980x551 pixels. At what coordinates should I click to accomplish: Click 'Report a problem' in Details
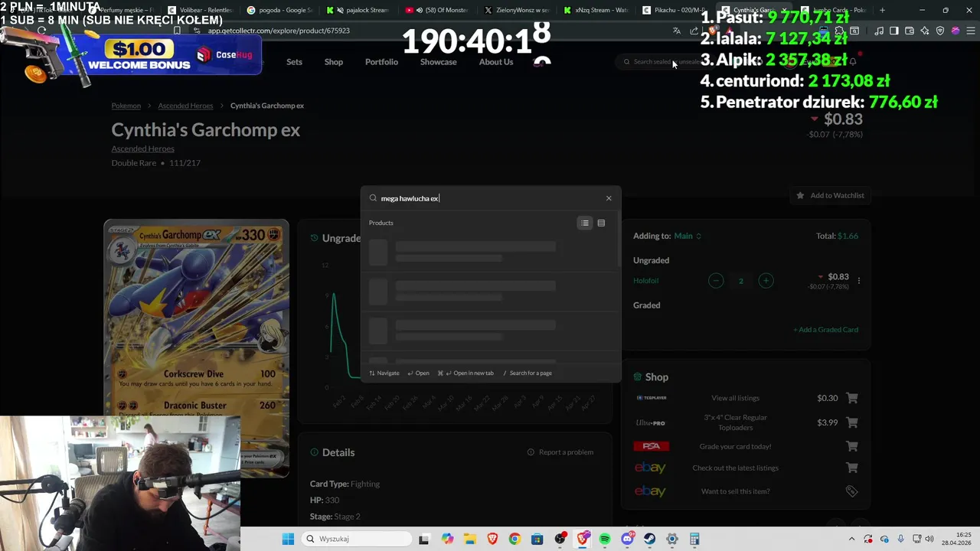pos(560,452)
